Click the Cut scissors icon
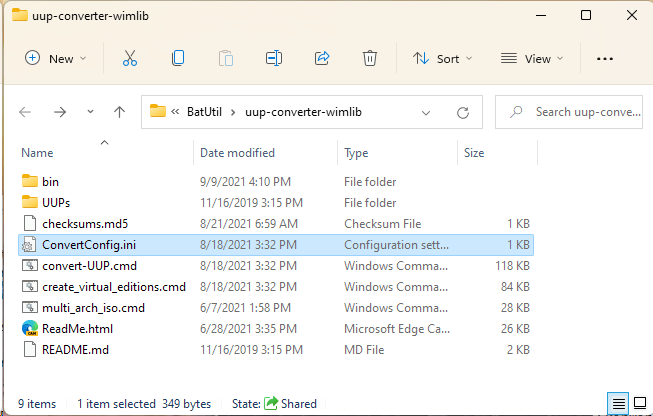 coord(129,59)
